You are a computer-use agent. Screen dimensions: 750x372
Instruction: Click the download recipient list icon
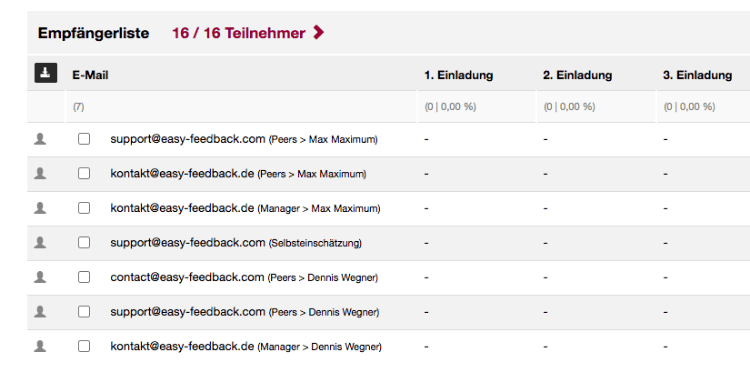click(45, 73)
